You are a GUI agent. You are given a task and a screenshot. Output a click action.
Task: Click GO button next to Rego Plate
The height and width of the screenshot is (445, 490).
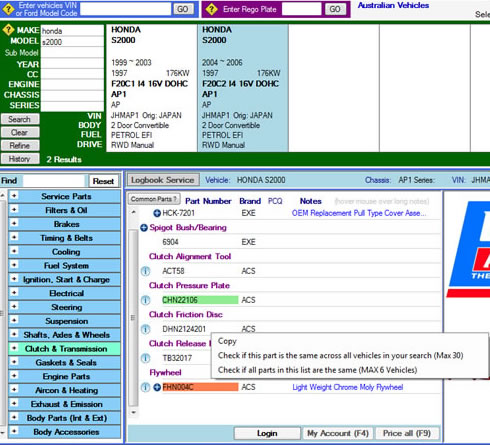335,9
